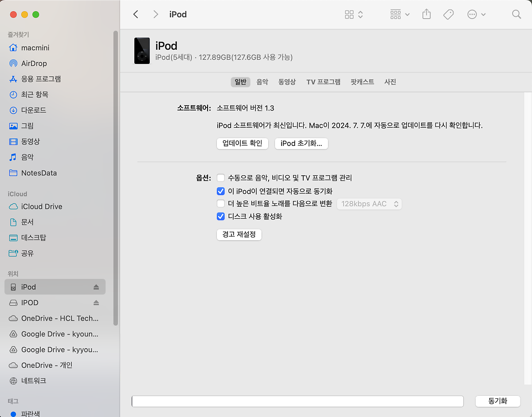532x417 pixels.
Task: Uncheck 디스크 사용 활성화
Action: (221, 216)
